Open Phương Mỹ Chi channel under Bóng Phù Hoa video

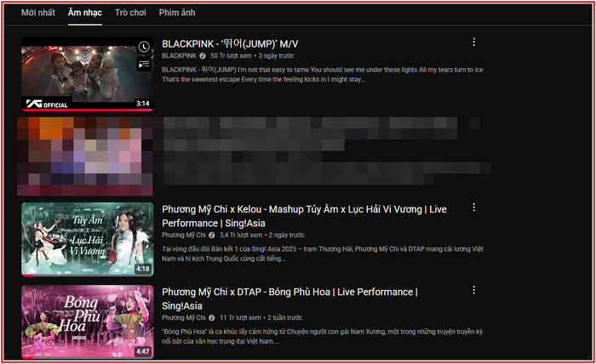(x=184, y=318)
